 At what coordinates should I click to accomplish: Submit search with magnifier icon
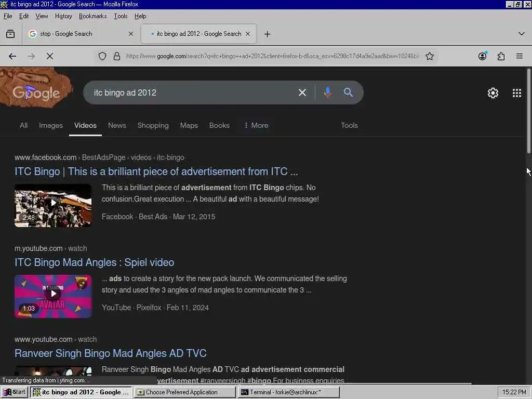click(348, 92)
